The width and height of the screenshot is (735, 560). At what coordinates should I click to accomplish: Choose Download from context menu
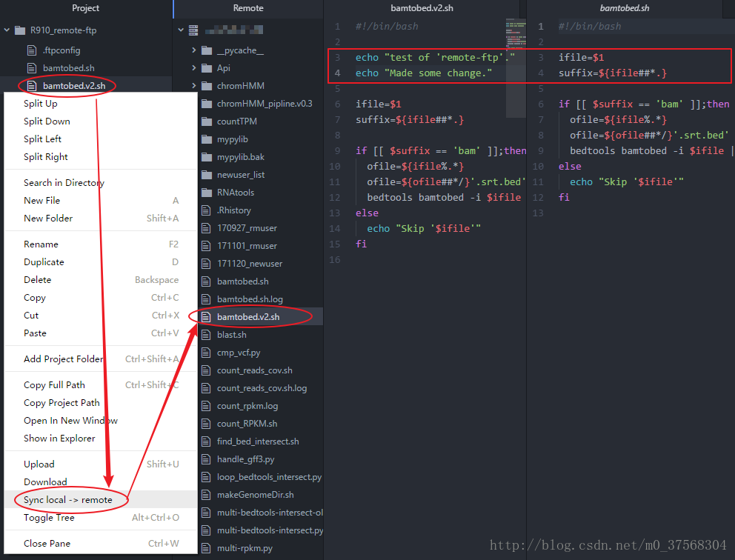pos(101,481)
